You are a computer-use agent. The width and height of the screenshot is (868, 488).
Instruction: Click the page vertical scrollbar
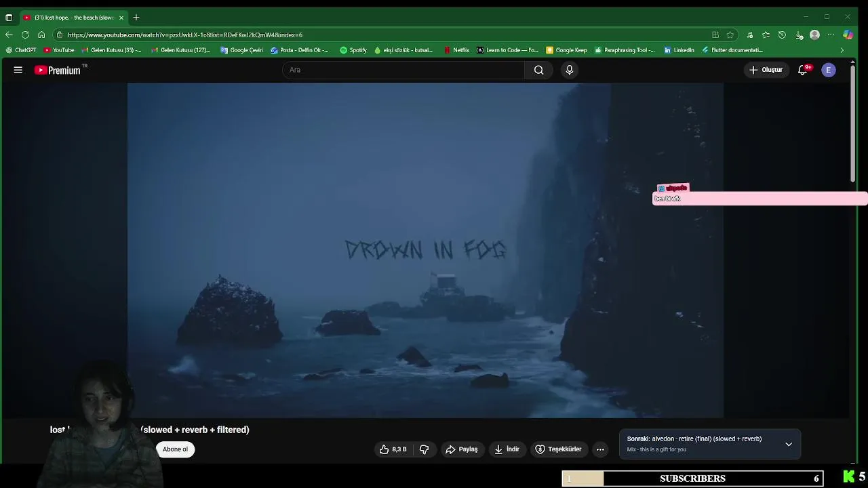[x=852, y=123]
